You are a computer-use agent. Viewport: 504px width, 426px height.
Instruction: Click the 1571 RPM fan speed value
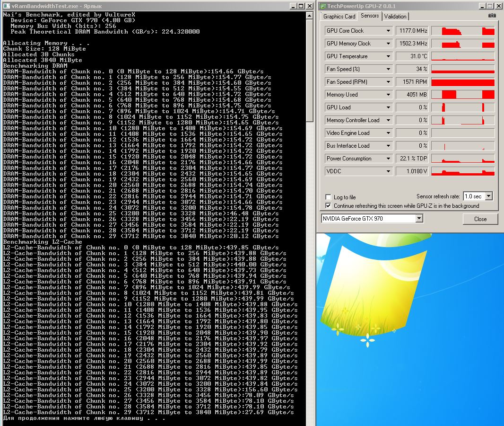coord(412,82)
